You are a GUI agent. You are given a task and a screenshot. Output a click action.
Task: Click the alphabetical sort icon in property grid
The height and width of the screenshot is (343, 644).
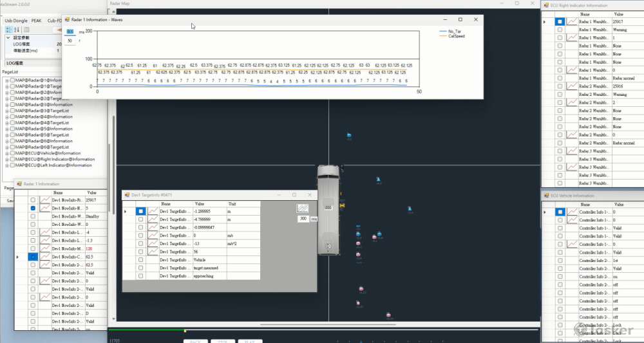(17, 30)
